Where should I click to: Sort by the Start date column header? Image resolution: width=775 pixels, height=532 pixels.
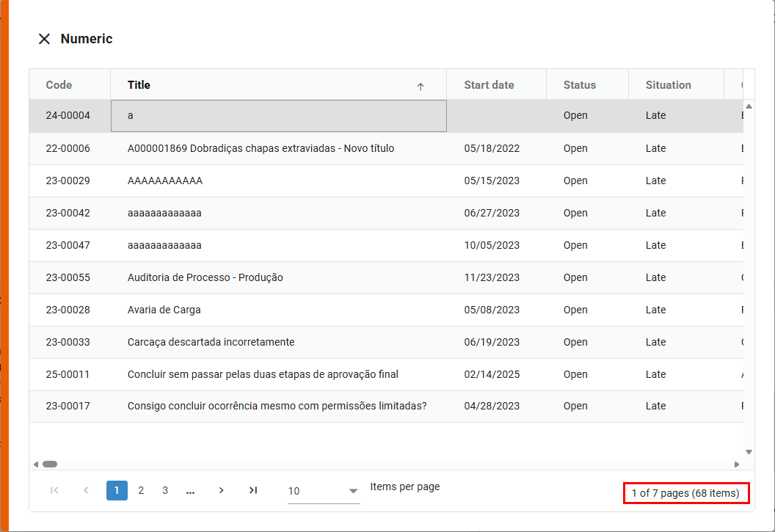click(489, 85)
